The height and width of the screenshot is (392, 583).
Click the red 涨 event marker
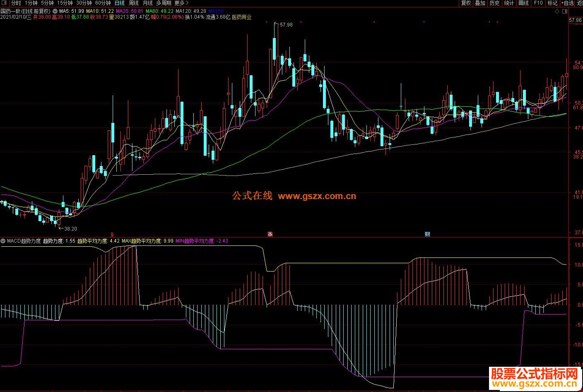[270, 234]
